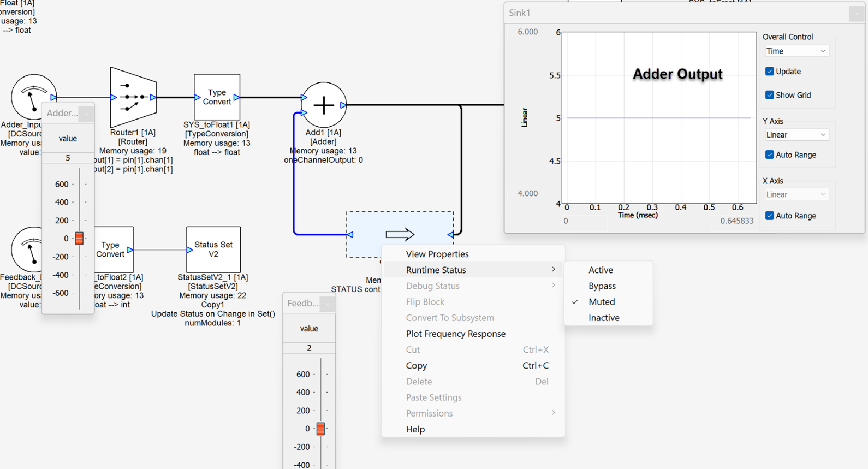Click the Status Set V2 block

213,250
